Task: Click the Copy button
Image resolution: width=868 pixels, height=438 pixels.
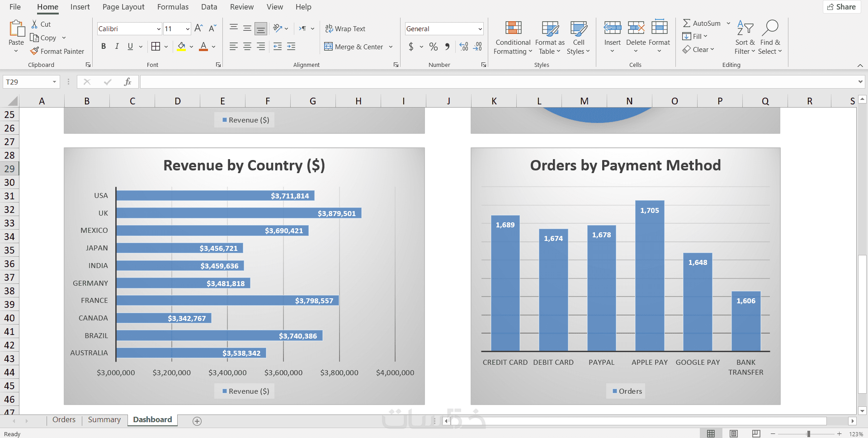Action: (x=43, y=38)
